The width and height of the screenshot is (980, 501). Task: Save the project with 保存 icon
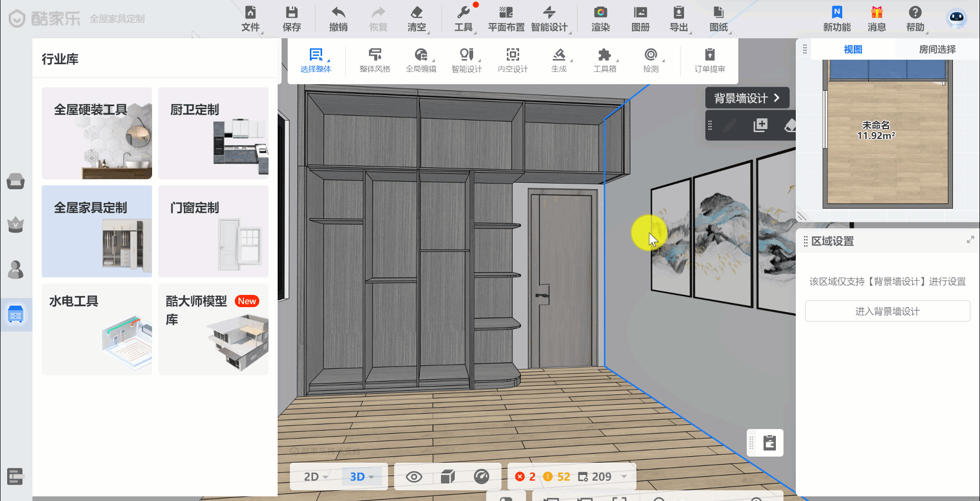coord(291,13)
